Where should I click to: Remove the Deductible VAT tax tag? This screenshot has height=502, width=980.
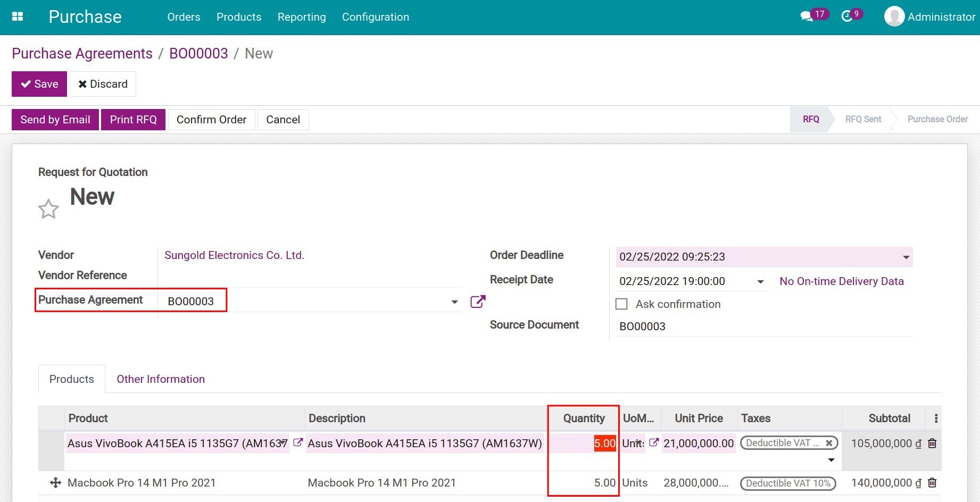[829, 442]
